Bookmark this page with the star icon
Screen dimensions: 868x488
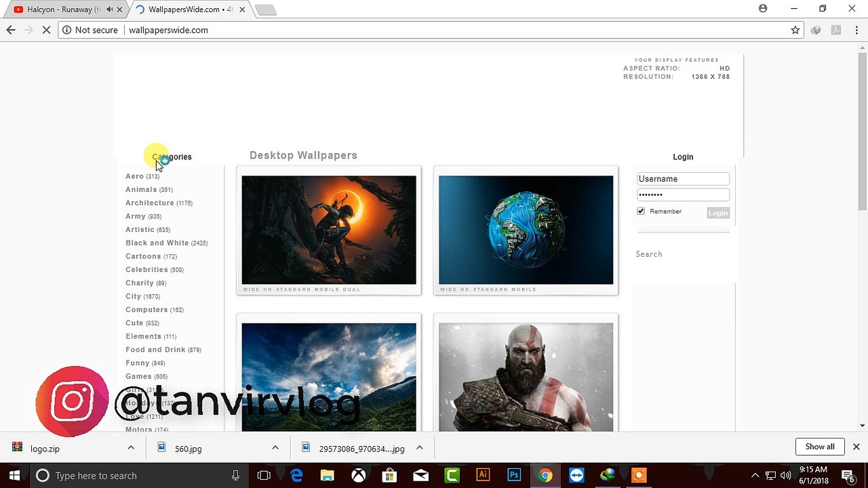(x=795, y=30)
